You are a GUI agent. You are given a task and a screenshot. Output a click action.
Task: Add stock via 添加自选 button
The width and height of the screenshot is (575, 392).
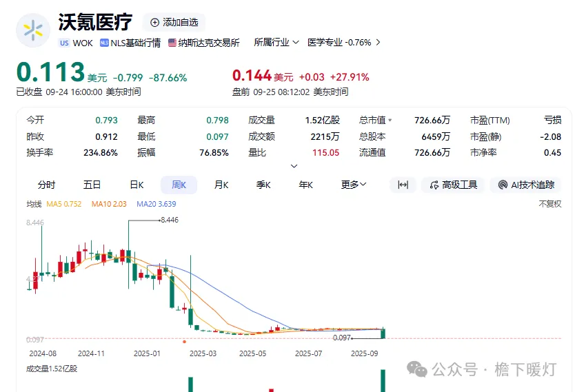(174, 22)
